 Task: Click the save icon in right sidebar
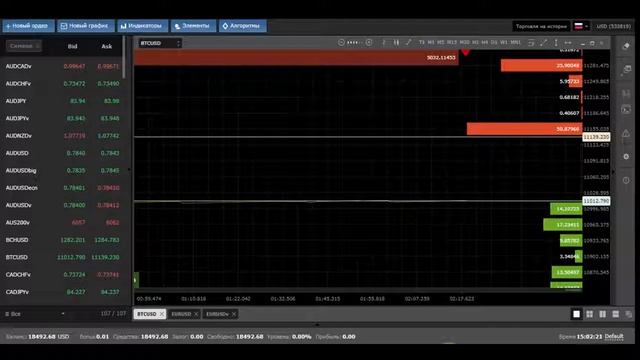pos(626,93)
